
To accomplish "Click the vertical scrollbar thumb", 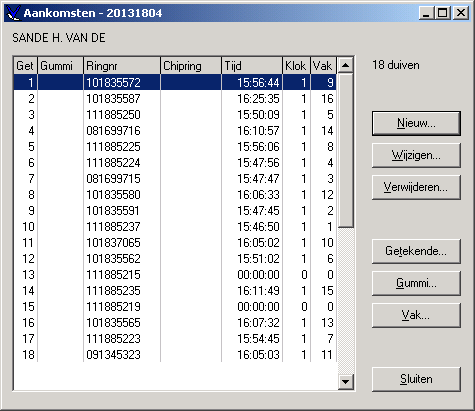I will [x=345, y=151].
